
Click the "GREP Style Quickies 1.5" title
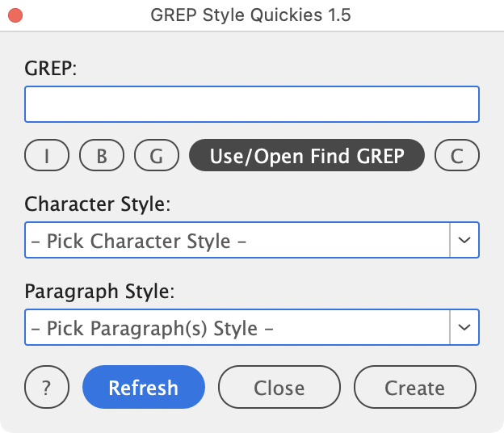[251, 15]
